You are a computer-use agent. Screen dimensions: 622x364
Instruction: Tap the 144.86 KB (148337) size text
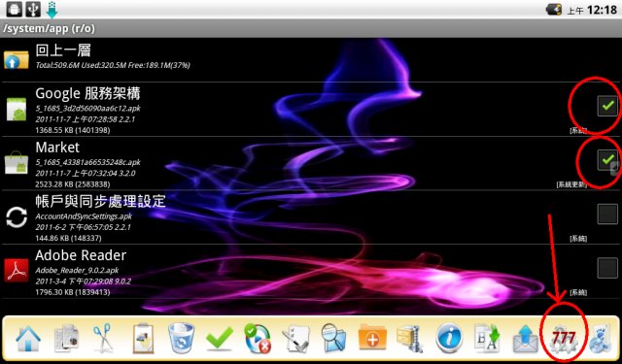pos(68,238)
